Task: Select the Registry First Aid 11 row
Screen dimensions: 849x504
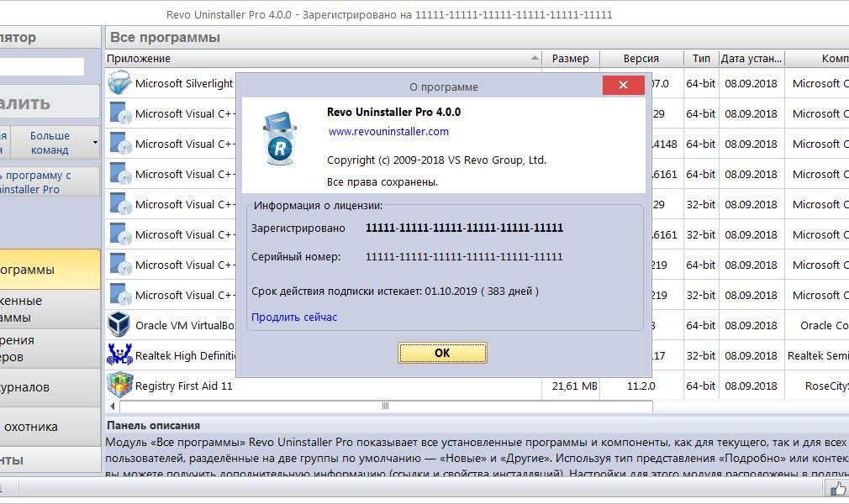Action: pyautogui.click(x=477, y=386)
